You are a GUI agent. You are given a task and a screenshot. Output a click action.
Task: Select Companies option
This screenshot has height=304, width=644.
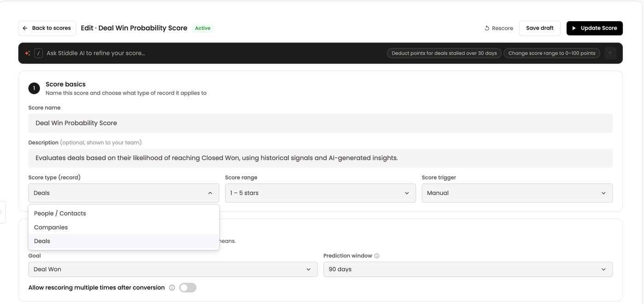[x=124, y=227]
